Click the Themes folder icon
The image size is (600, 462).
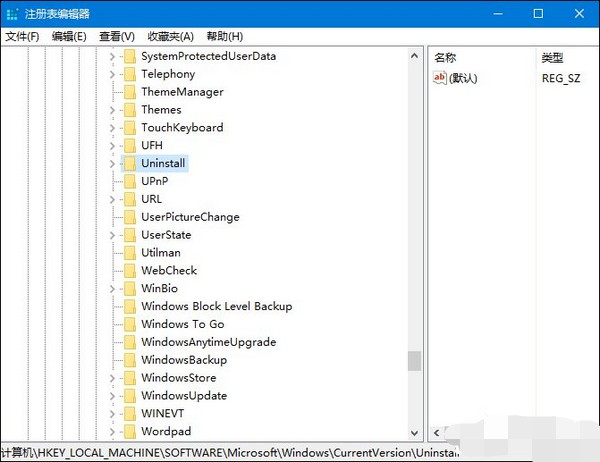130,110
